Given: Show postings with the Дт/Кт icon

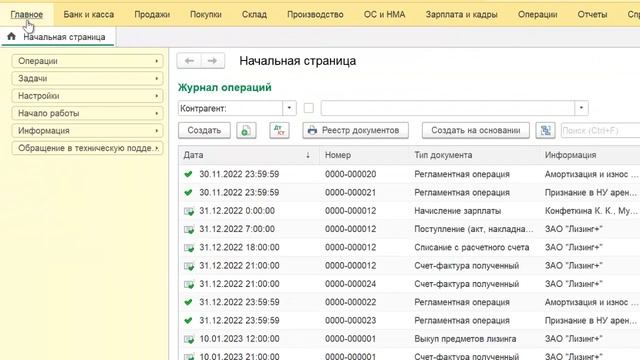Looking at the screenshot, I should pos(279,131).
